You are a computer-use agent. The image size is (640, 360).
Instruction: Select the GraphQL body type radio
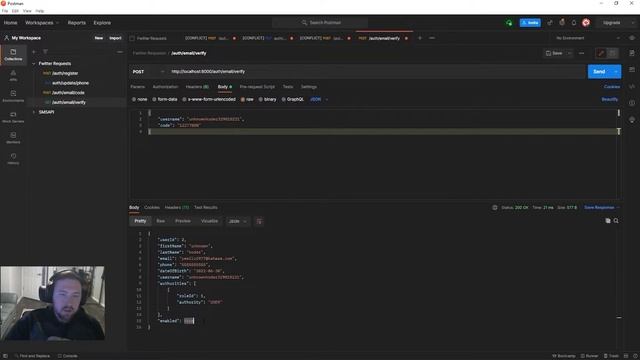click(x=283, y=99)
